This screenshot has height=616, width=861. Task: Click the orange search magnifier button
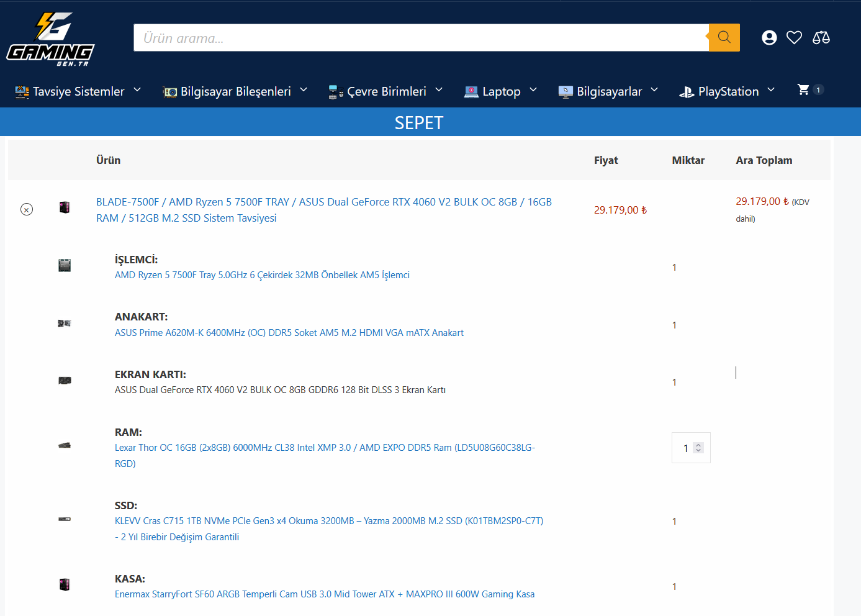pyautogui.click(x=724, y=37)
